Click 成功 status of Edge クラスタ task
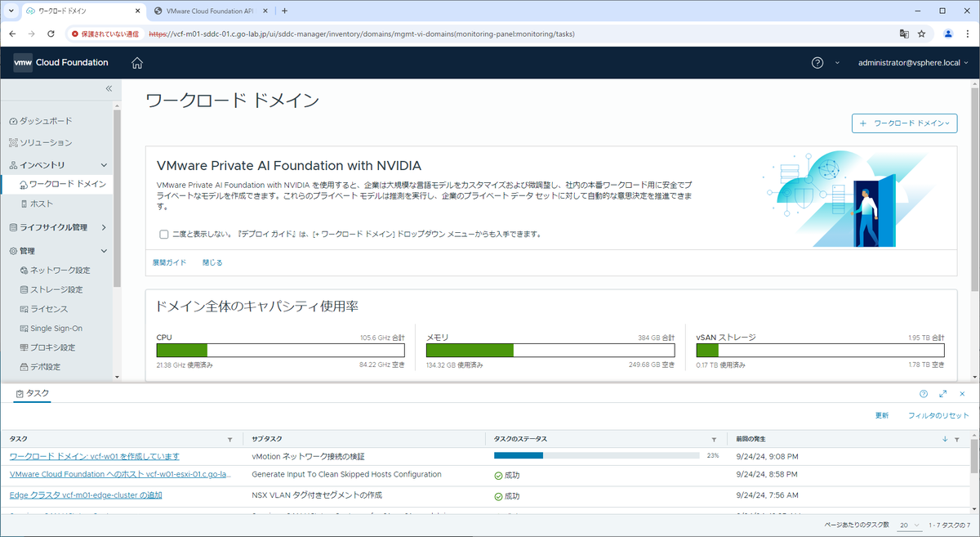Viewport: 980px width, 537px height. [x=507, y=495]
